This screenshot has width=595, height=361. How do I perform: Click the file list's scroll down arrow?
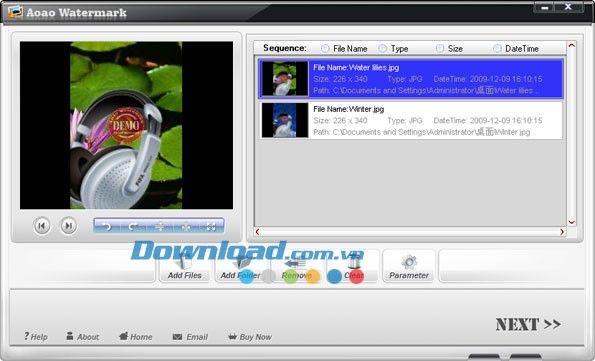(x=571, y=222)
